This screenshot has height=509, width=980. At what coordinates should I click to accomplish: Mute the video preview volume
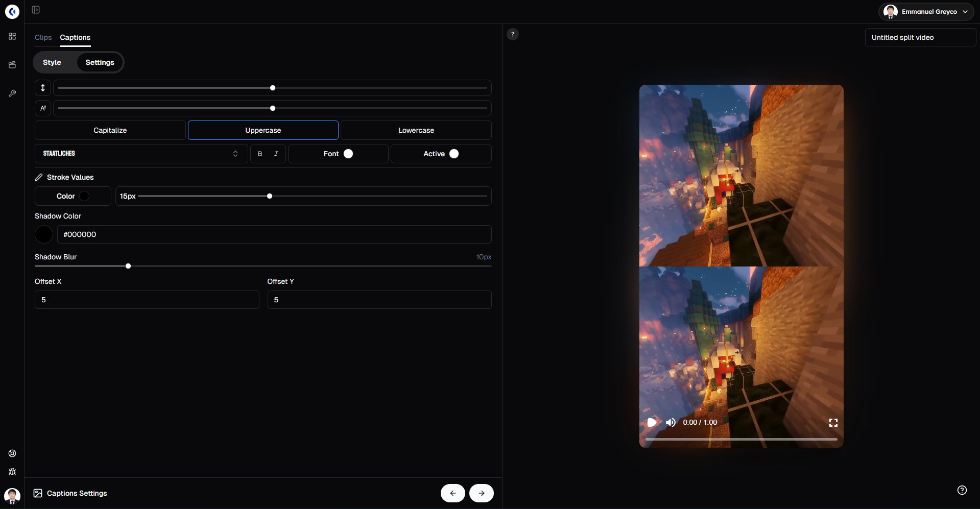coord(671,422)
